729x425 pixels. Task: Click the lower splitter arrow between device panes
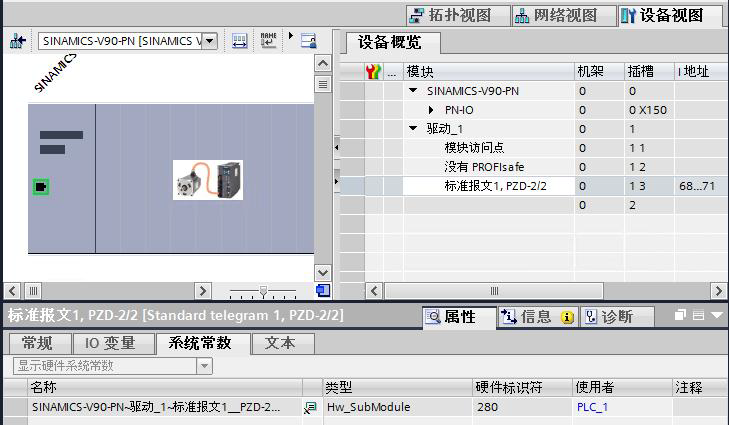337,181
